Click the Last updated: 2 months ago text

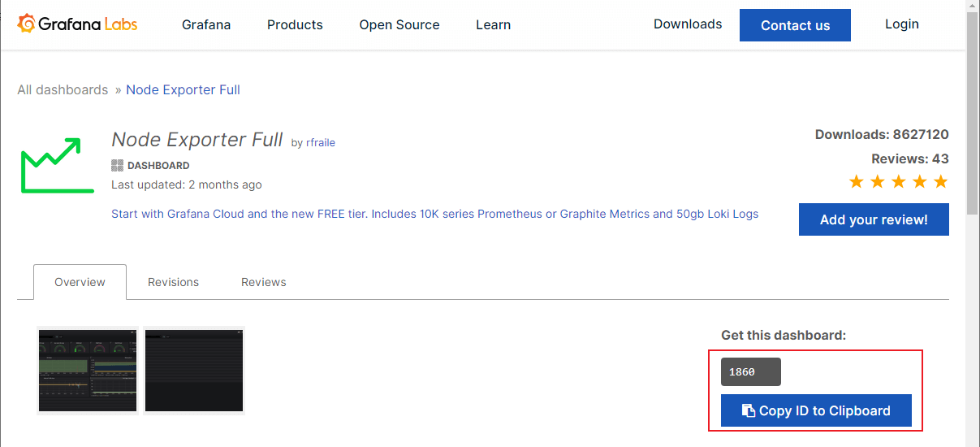(187, 184)
